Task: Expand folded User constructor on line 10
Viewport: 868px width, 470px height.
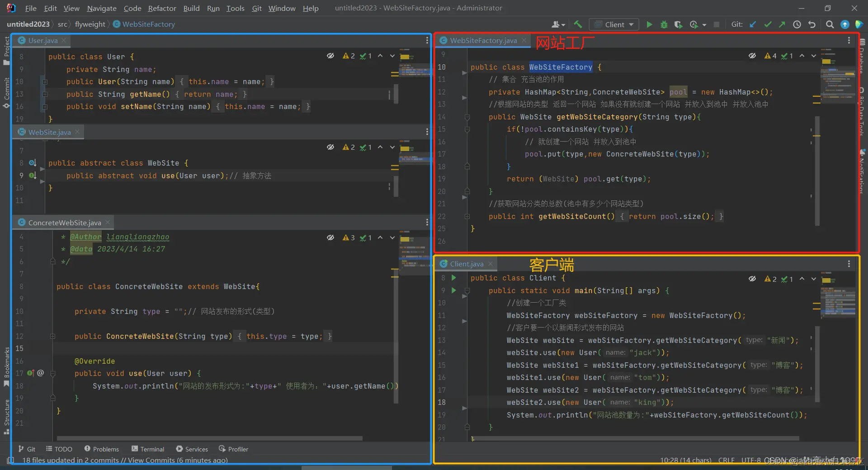Action: [45, 82]
